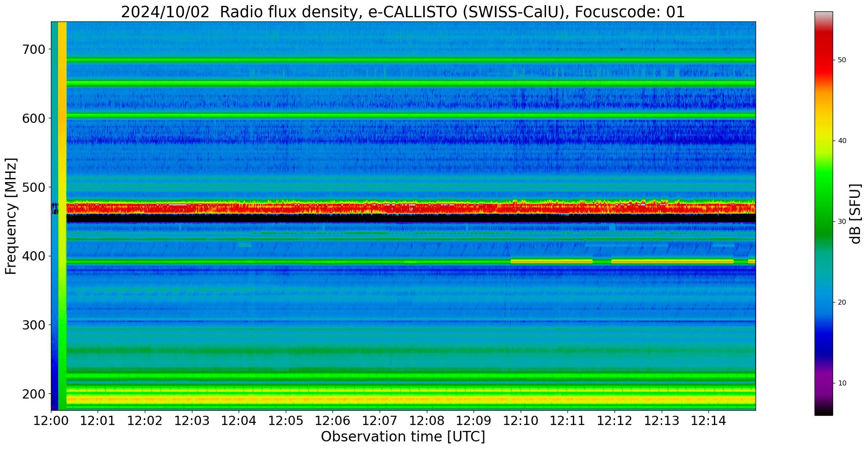
Task: Click the 12:03 time tick label
Action: pos(192,421)
